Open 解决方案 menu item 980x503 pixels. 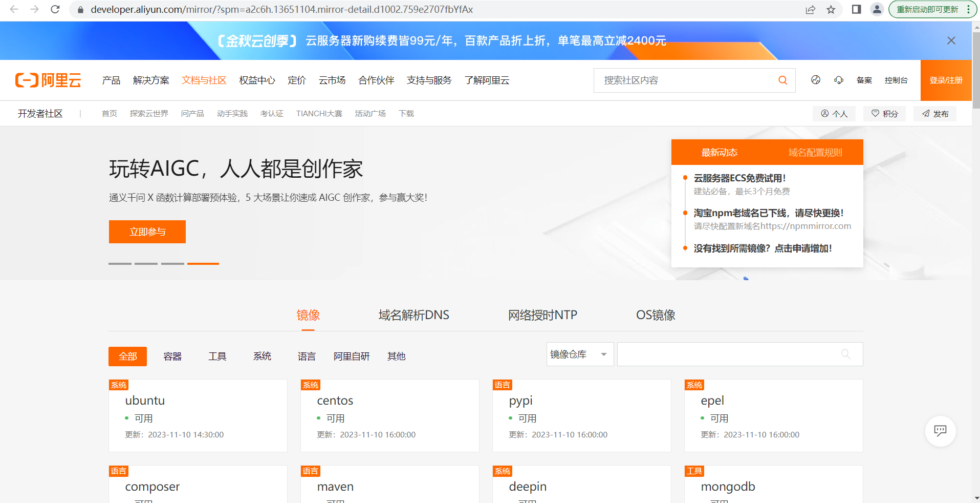click(x=151, y=80)
